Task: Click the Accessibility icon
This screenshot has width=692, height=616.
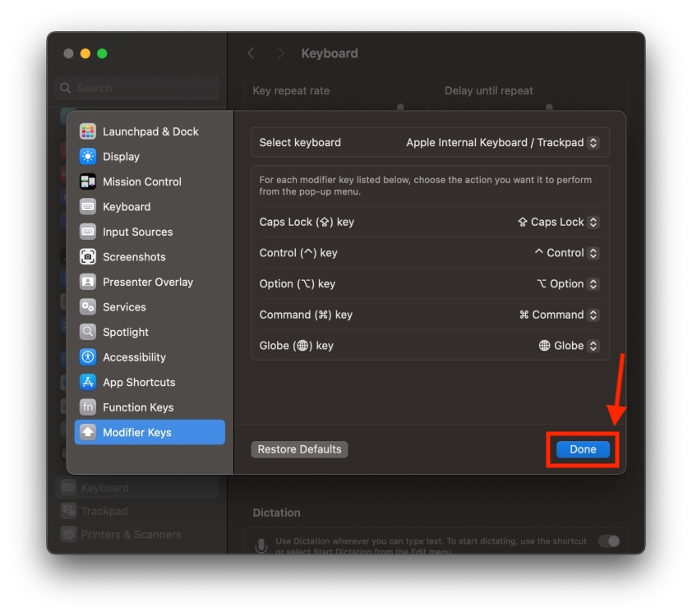Action: [x=88, y=357]
